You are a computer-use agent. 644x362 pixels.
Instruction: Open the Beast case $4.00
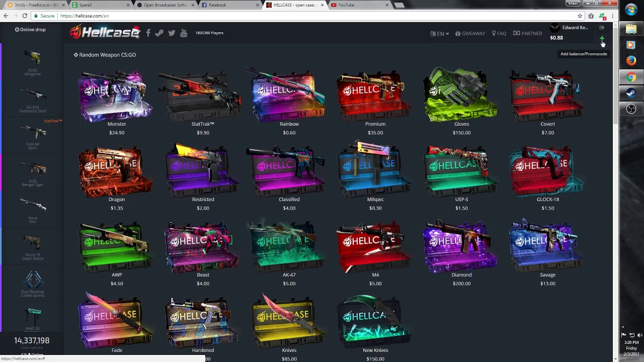click(203, 253)
